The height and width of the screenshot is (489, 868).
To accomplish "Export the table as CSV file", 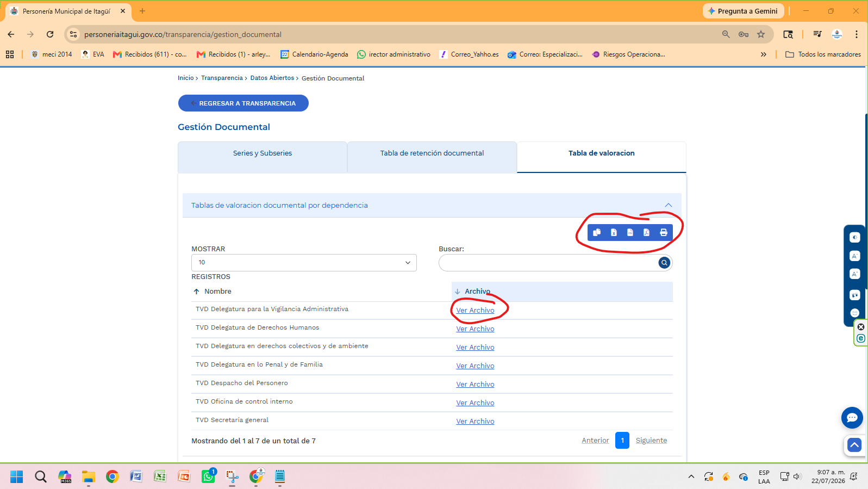I will click(x=630, y=232).
